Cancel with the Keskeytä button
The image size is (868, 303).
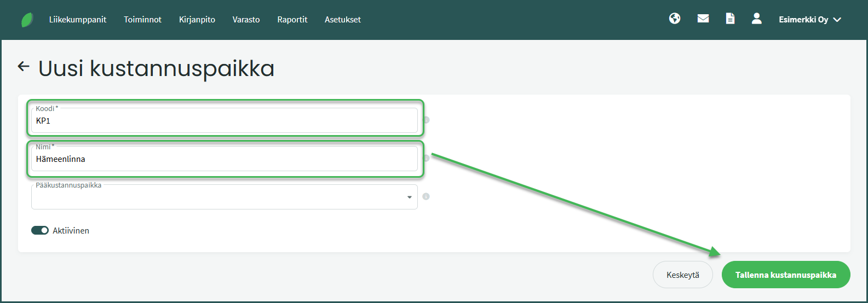(x=682, y=275)
